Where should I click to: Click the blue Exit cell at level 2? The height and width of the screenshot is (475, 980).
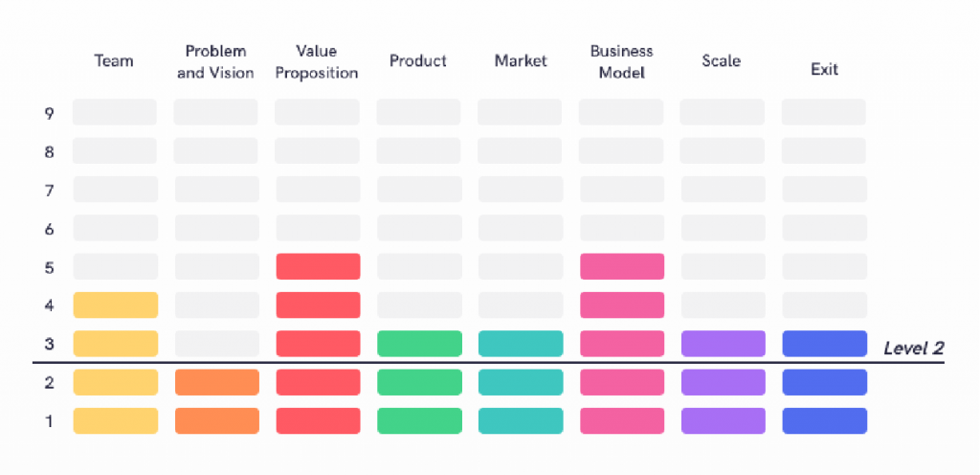tap(824, 382)
